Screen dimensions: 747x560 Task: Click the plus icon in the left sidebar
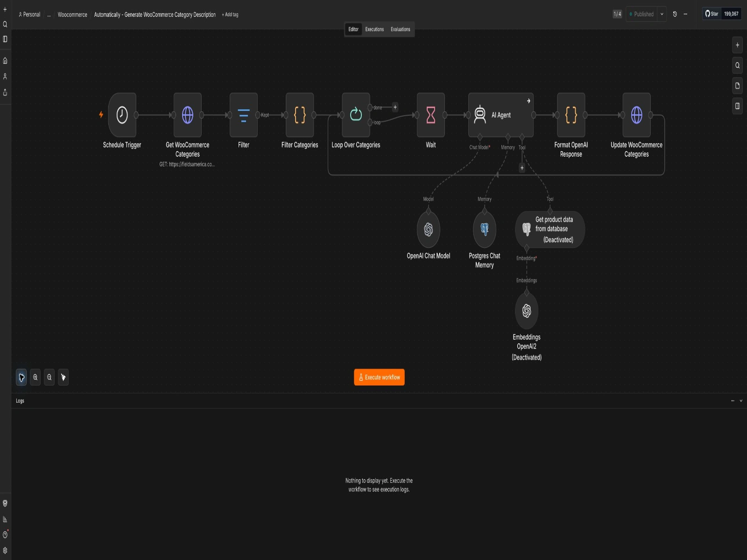(x=5, y=9)
